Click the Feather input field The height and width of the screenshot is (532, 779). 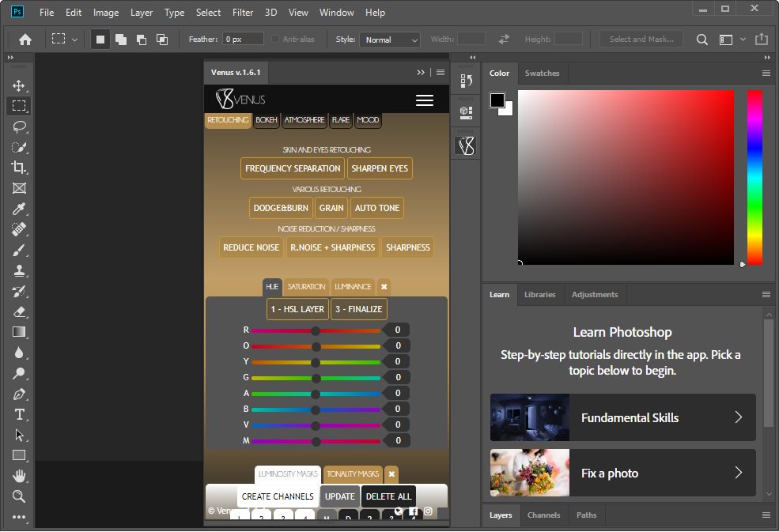(243, 39)
